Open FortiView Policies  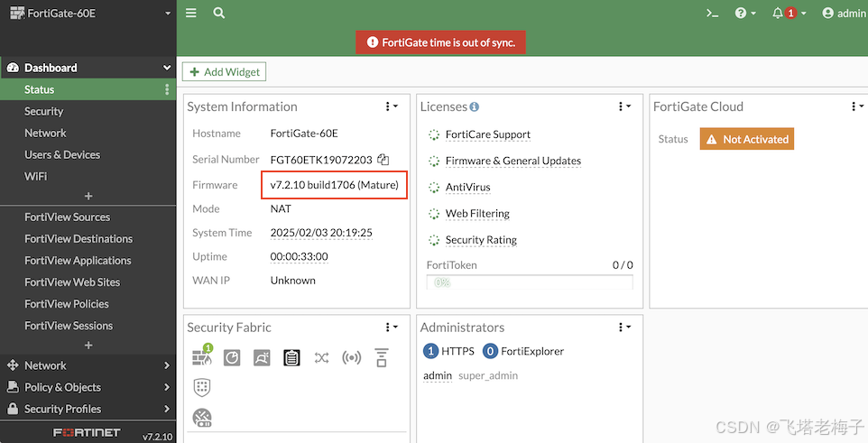(x=67, y=303)
